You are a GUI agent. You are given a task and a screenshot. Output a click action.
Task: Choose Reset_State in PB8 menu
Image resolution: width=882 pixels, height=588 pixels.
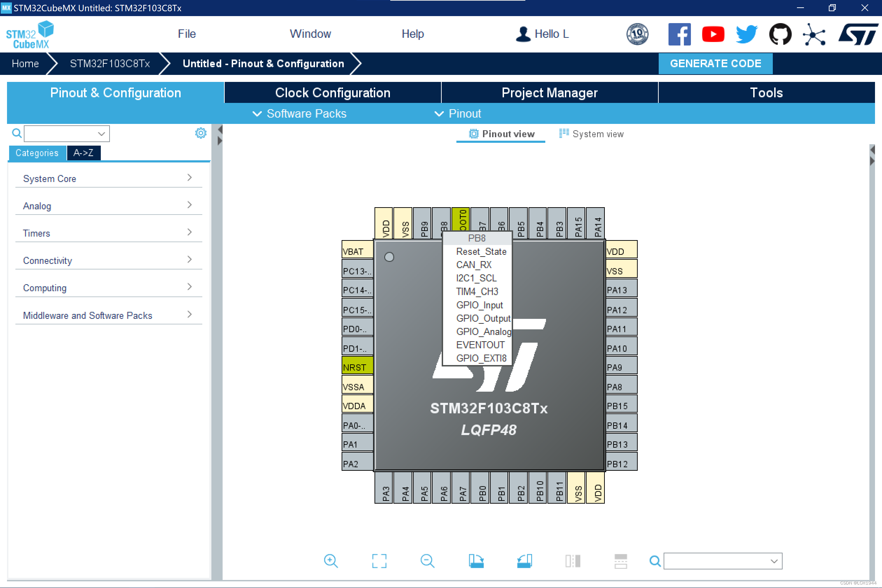[477, 252]
